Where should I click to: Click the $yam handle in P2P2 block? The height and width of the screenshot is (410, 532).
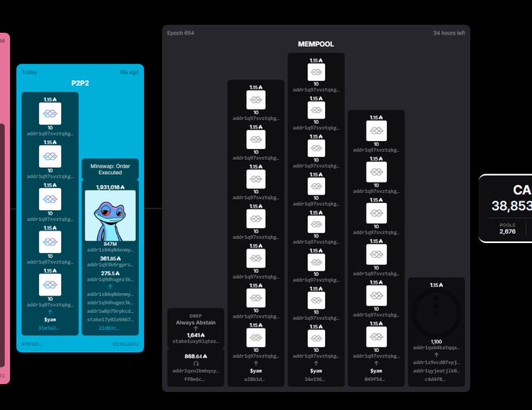point(50,320)
